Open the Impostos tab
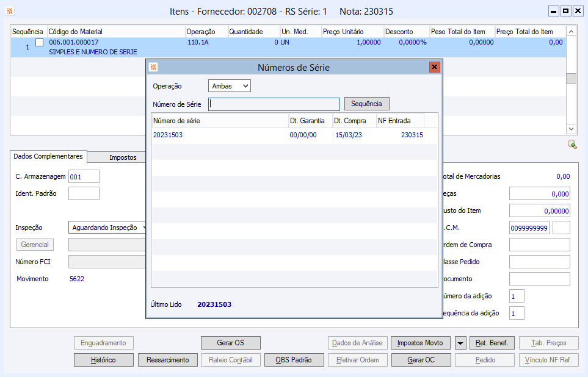Screen dimensions: 588x377 [123, 157]
